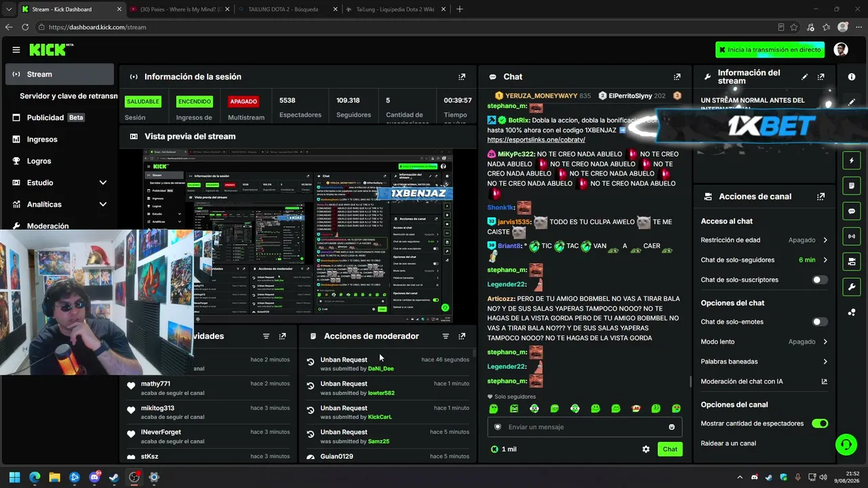
Task: Open Restricción de edad options
Action: point(764,240)
